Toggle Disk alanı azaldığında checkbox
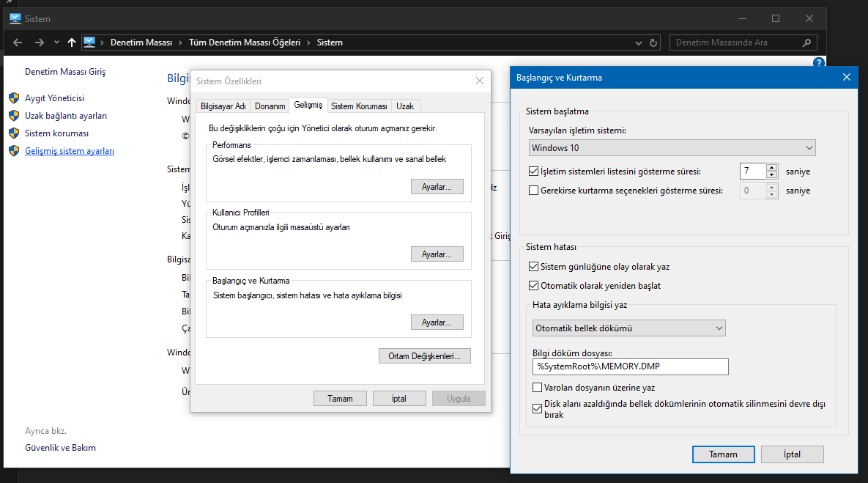 (537, 409)
